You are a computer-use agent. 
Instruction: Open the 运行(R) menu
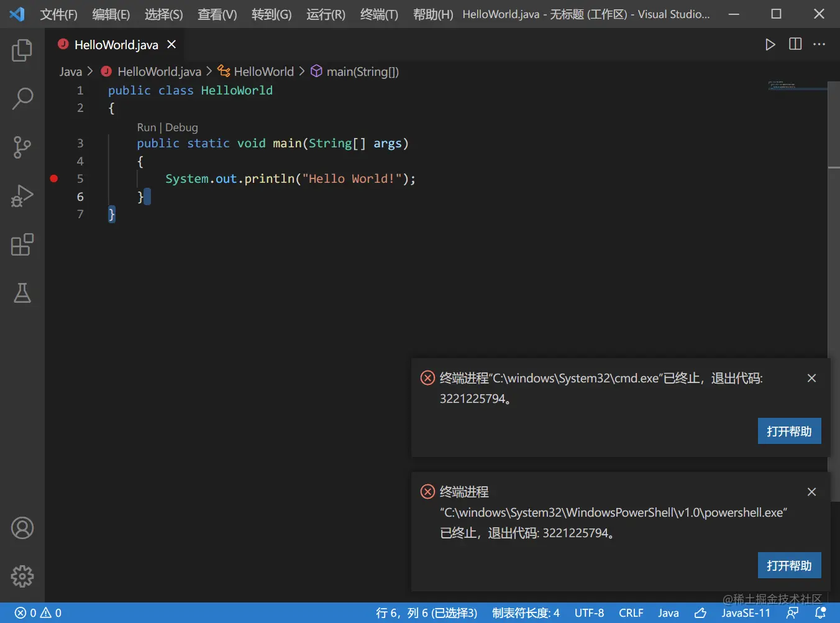pos(325,14)
